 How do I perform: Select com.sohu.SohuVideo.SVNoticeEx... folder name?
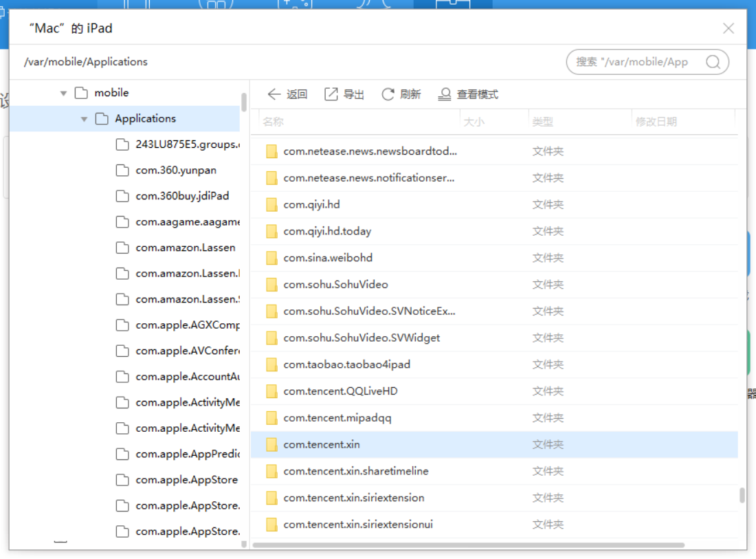pos(369,311)
